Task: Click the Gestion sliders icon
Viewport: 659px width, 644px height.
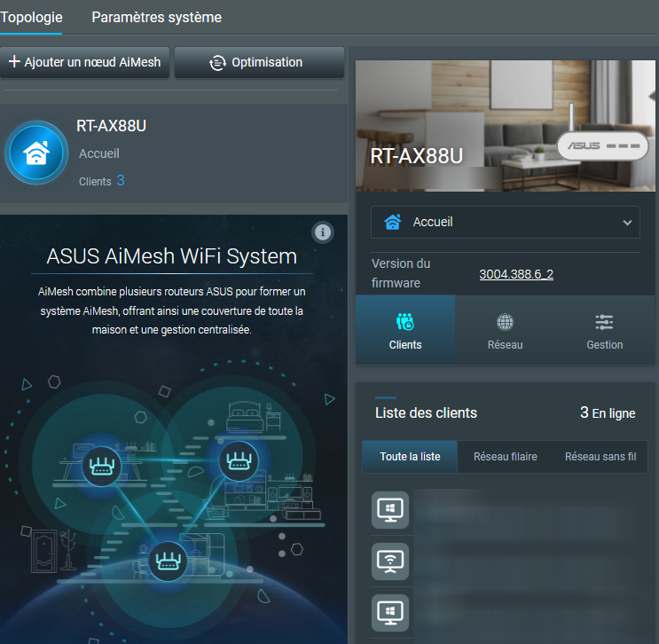Action: pos(604,322)
